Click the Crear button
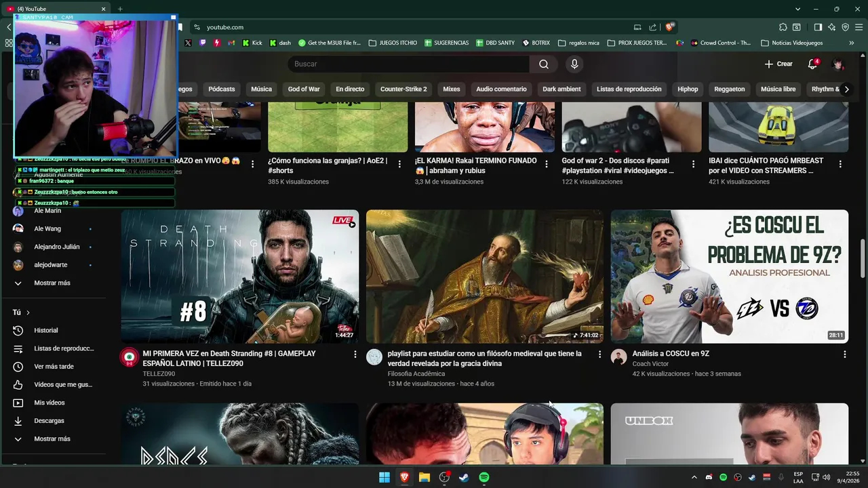The width and height of the screenshot is (868, 488). 778,64
